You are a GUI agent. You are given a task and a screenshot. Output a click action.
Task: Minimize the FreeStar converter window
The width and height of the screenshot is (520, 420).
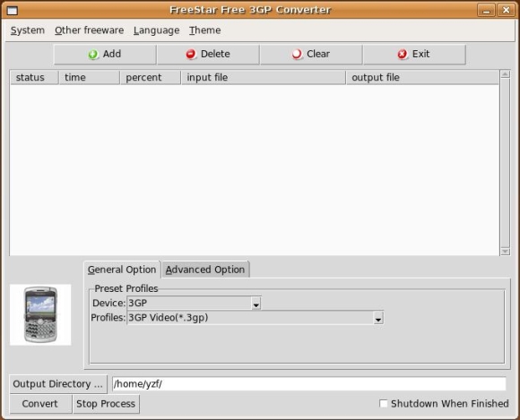click(x=486, y=10)
